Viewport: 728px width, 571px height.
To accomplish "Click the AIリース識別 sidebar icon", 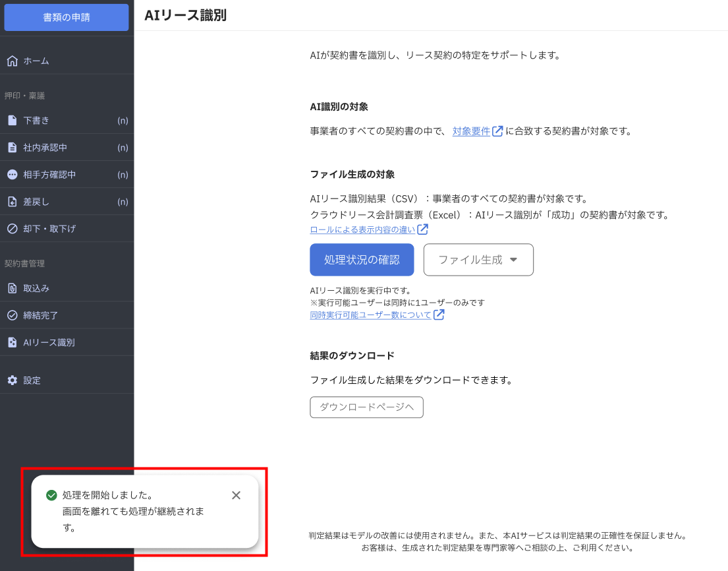I will click(x=12, y=342).
